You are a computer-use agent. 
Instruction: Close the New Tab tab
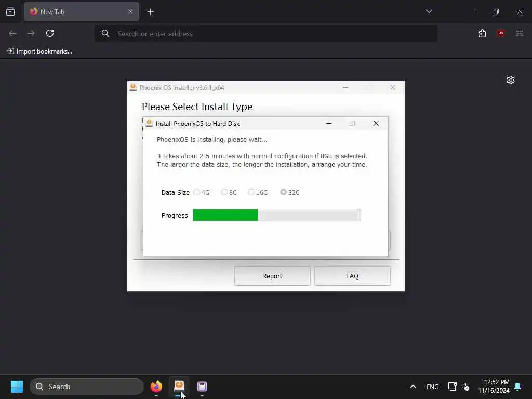[x=130, y=11]
